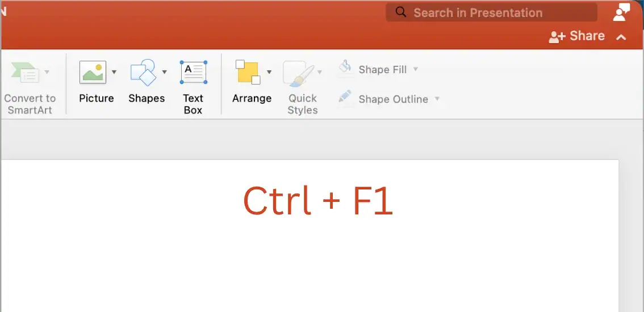Expand the Shapes dropdown arrow

click(x=164, y=72)
